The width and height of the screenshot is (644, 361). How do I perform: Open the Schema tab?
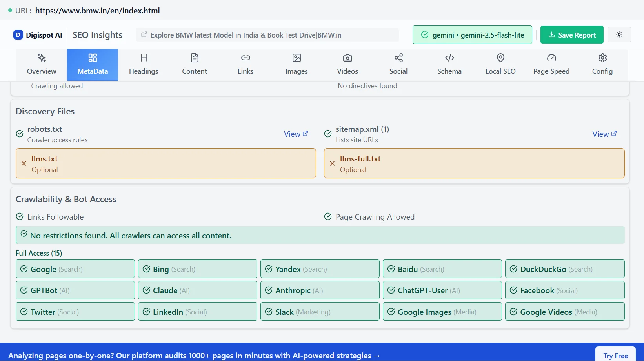449,65
